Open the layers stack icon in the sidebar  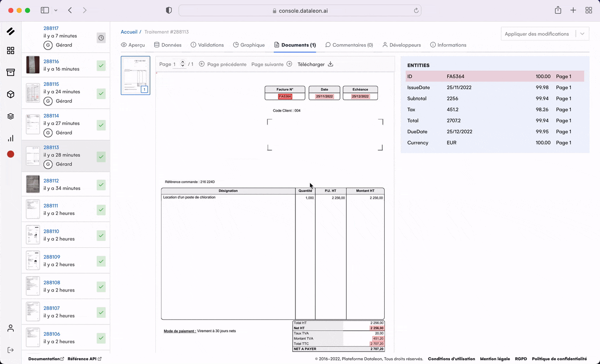(x=10, y=116)
